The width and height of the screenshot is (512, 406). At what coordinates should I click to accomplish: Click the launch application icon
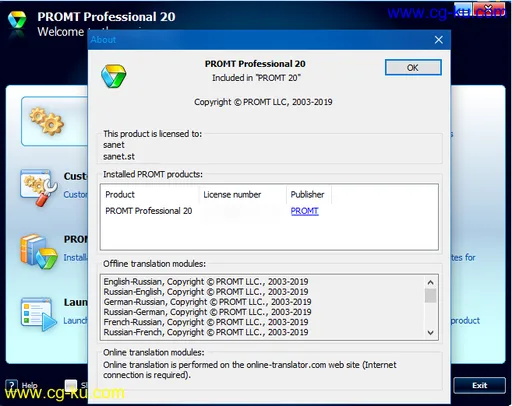click(38, 314)
